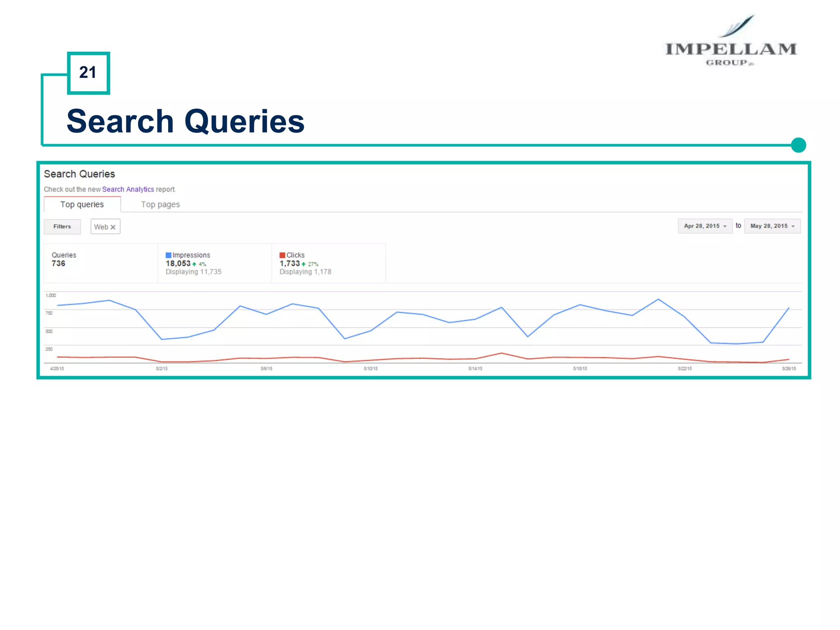The width and height of the screenshot is (840, 630).
Task: Click the 5/18/15 axis date label
Action: (x=580, y=369)
